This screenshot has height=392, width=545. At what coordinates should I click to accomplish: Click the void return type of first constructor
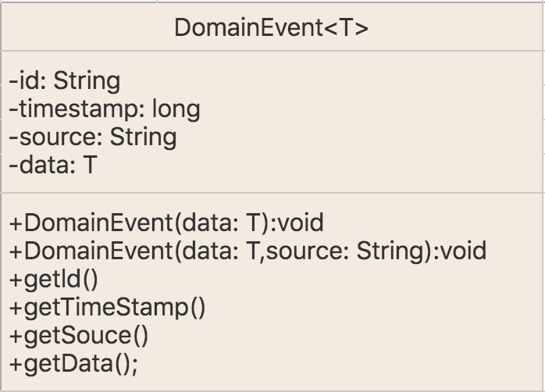point(301,223)
